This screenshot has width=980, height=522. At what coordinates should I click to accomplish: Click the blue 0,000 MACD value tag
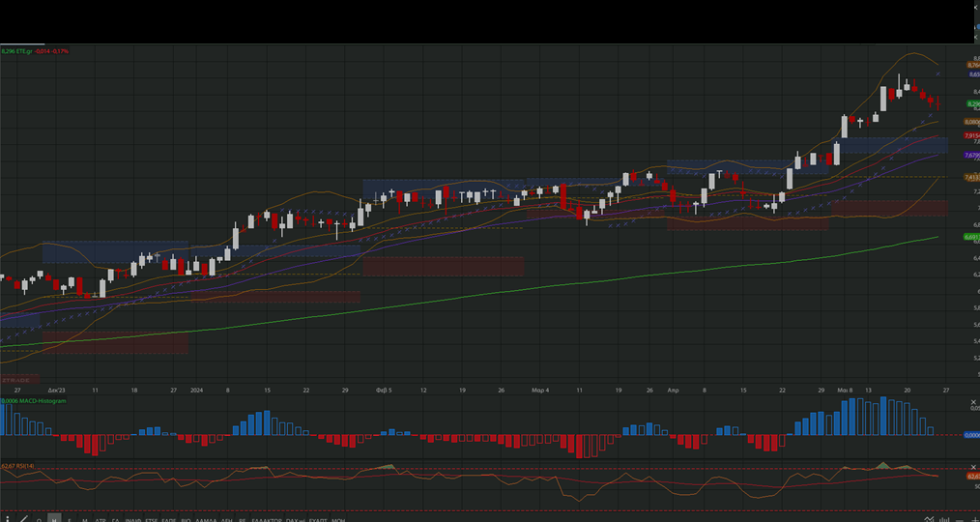[x=972, y=435]
